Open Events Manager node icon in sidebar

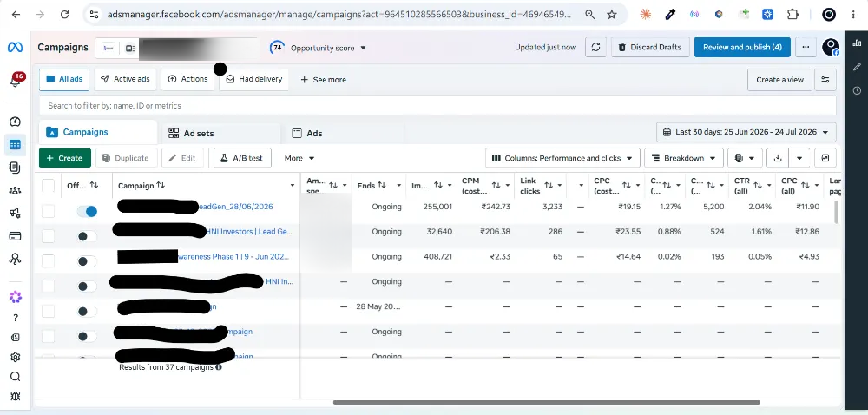[15, 259]
